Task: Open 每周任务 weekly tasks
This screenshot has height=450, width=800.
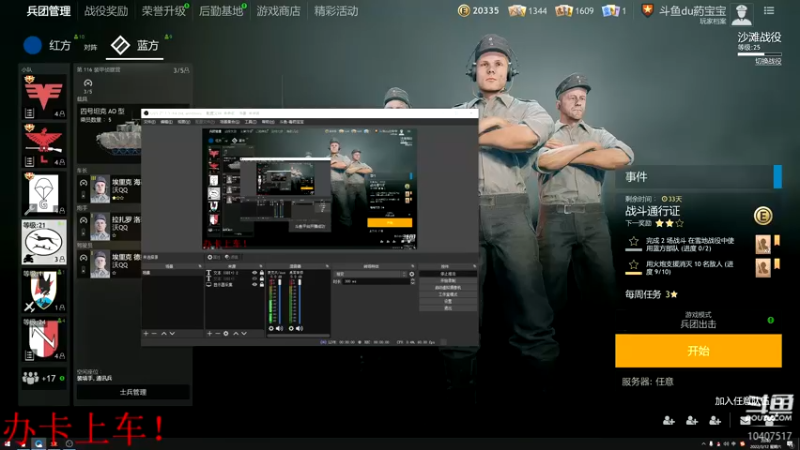Action: tap(651, 294)
